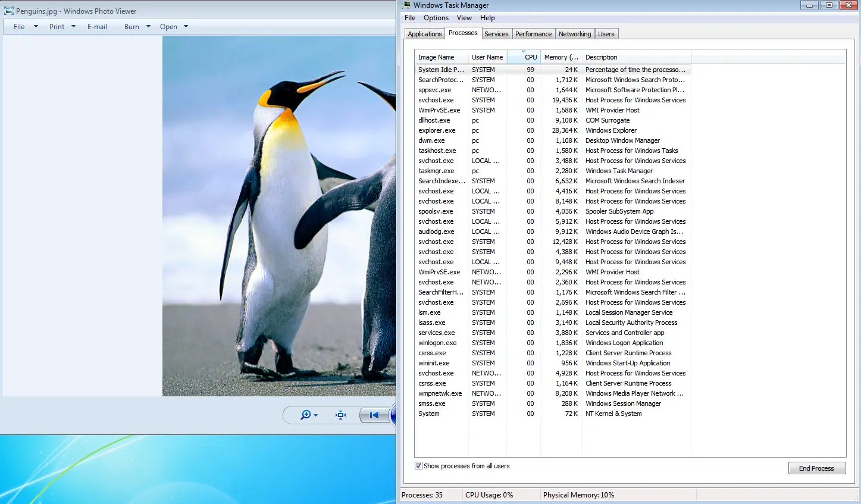This screenshot has height=504, width=861.
Task: Sort by the User Name column
Action: click(487, 57)
